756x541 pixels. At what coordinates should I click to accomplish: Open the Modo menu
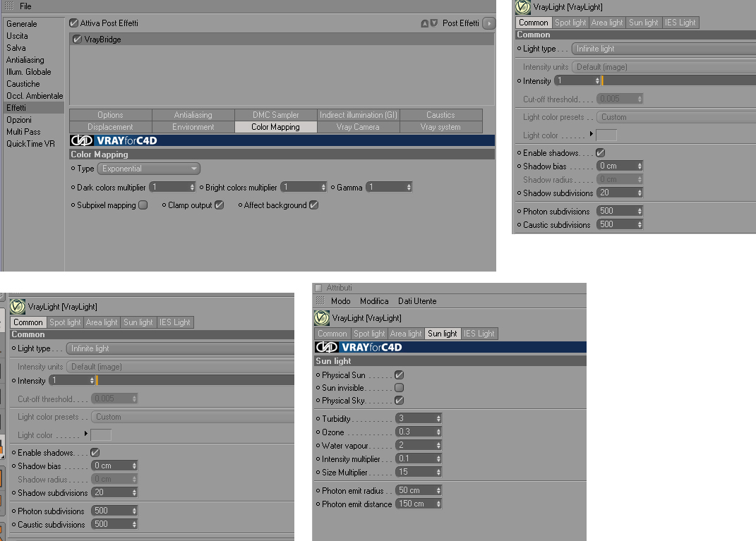[x=340, y=301]
